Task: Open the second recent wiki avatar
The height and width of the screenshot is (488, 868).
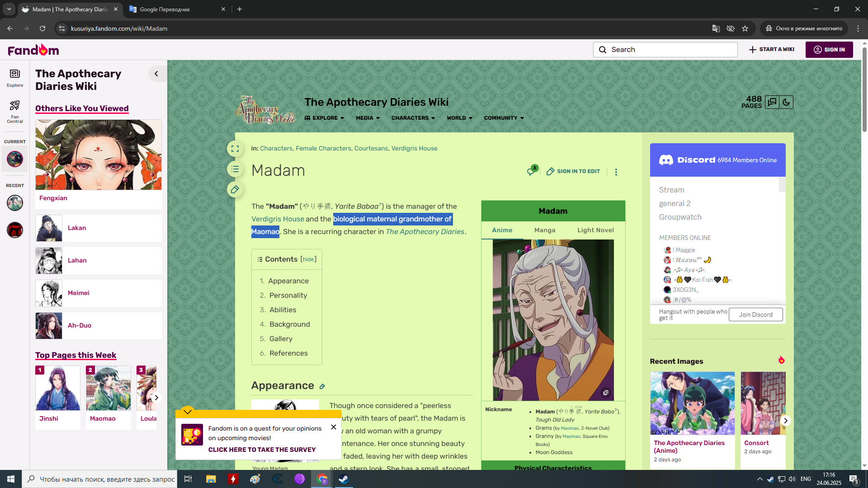Action: [x=15, y=230]
